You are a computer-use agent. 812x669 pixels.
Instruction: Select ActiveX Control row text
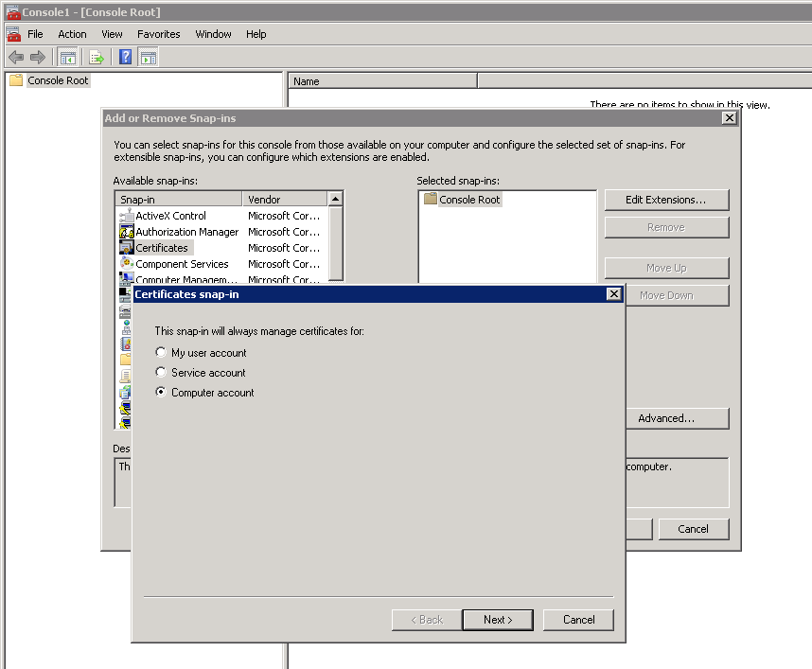click(171, 216)
